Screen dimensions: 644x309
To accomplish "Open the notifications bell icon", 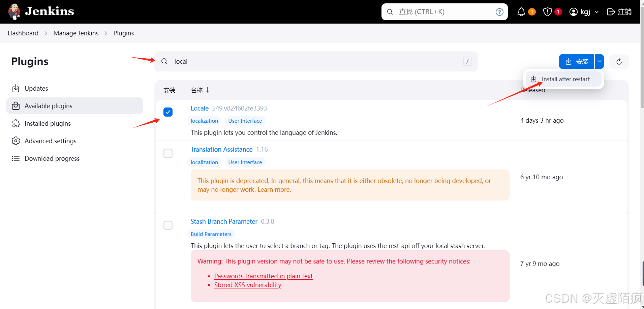I will pos(521,12).
